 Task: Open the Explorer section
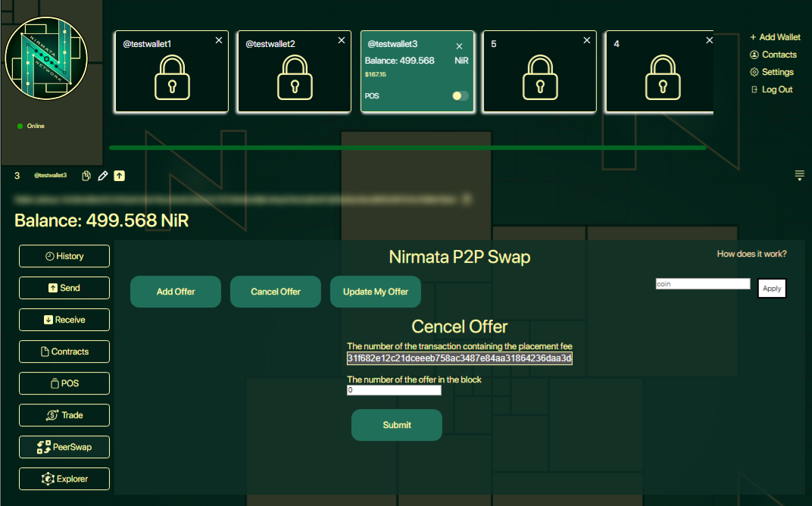click(x=64, y=479)
